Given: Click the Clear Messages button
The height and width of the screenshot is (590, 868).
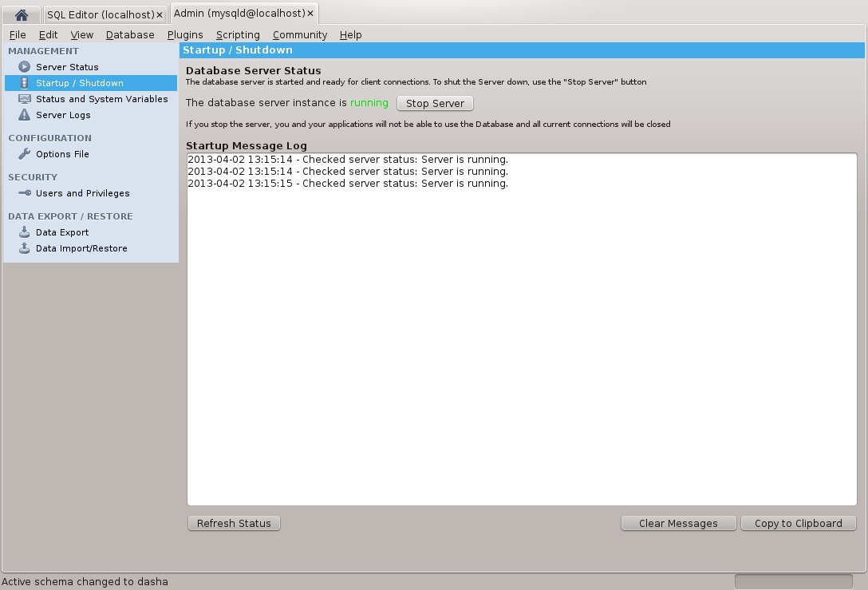Looking at the screenshot, I should (x=678, y=524).
